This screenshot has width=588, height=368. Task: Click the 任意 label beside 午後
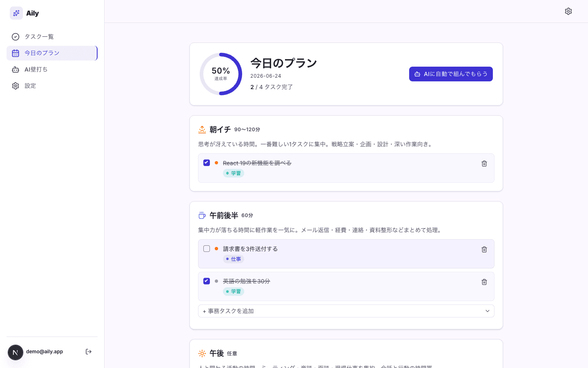[x=232, y=354]
